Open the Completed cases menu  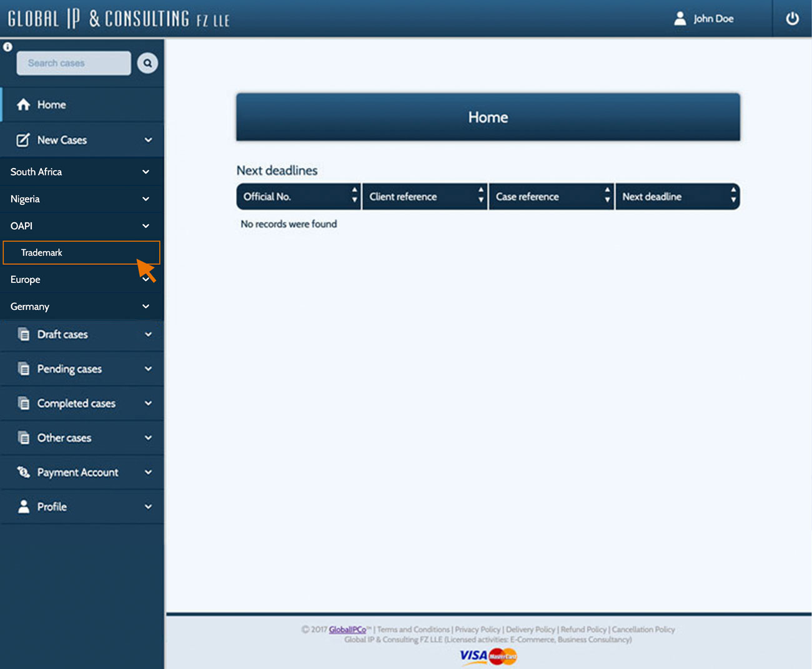pyautogui.click(x=76, y=404)
